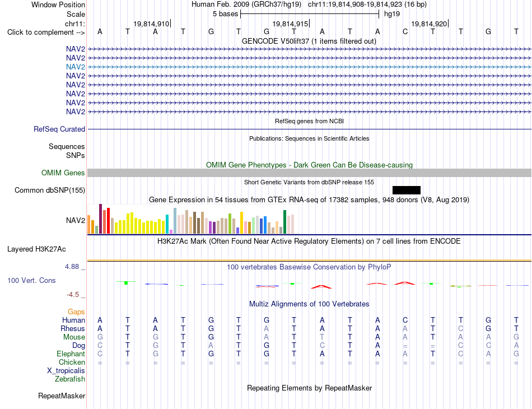Click the chr11:19,814,908-19,814,923 window position text
532x409 pixels.
[x=367, y=4]
